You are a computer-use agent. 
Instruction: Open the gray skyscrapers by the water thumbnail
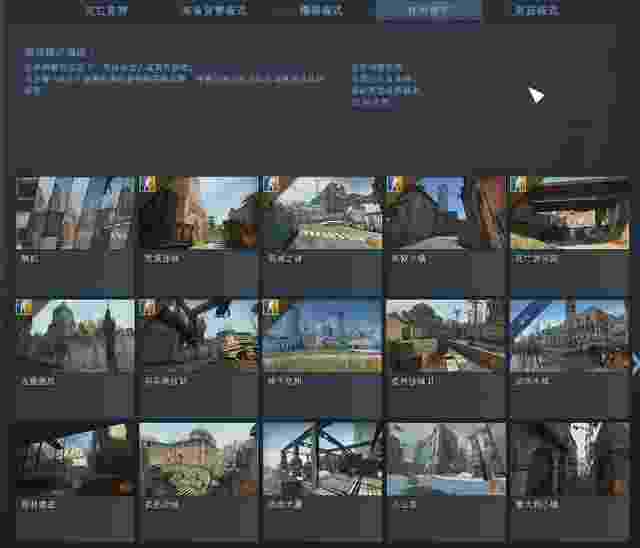(447, 459)
